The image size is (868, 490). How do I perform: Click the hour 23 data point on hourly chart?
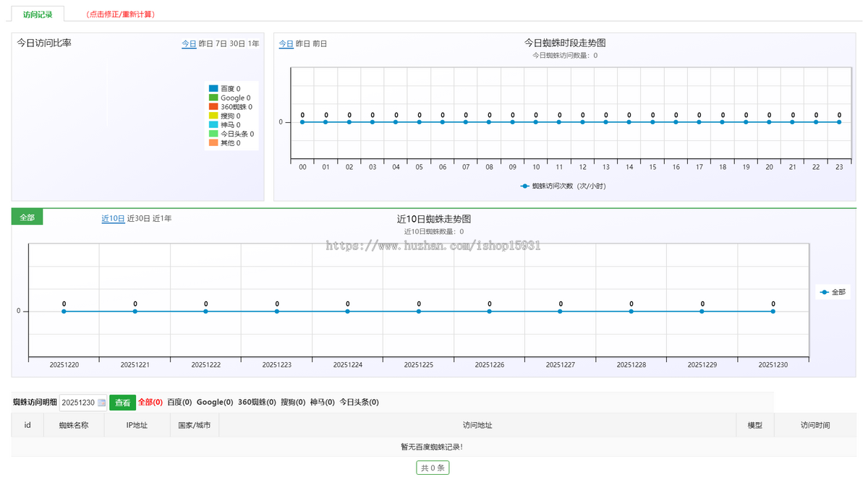click(839, 122)
